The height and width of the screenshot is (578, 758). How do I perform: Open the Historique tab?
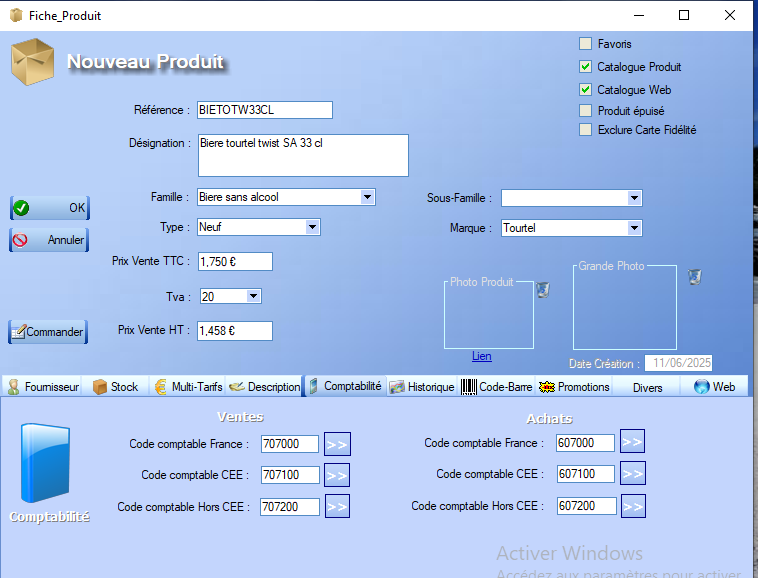422,387
